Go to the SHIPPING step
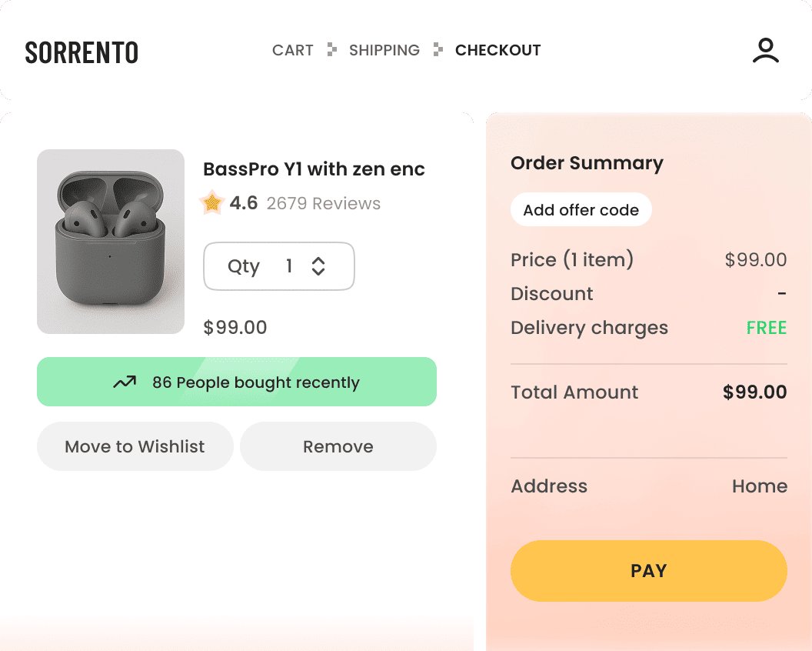Image resolution: width=812 pixels, height=651 pixels. click(384, 51)
